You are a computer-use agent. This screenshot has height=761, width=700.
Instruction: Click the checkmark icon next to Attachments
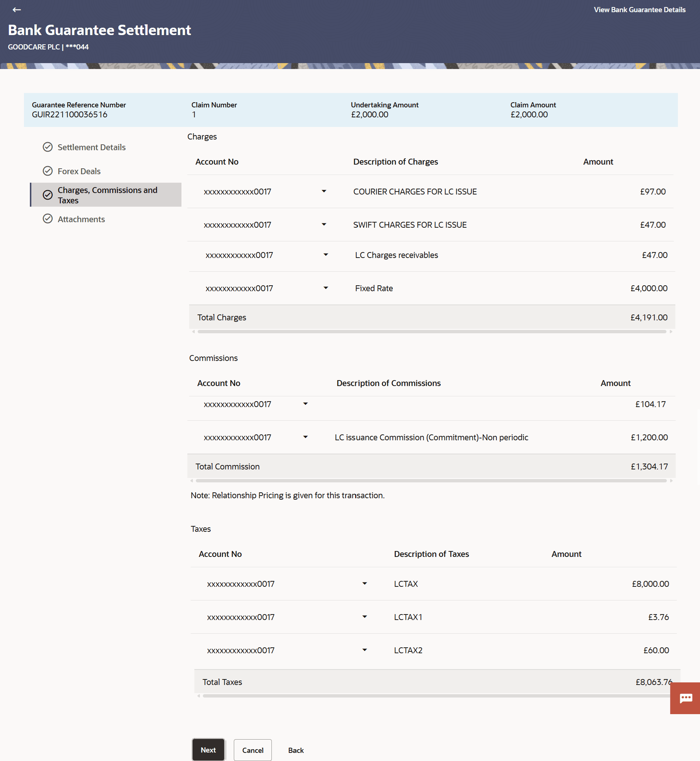[48, 219]
